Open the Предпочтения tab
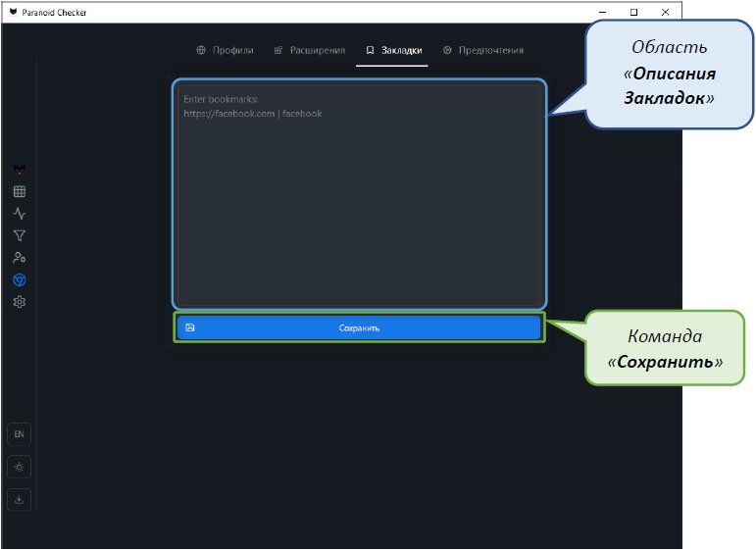The height and width of the screenshot is (551, 756). pos(482,50)
